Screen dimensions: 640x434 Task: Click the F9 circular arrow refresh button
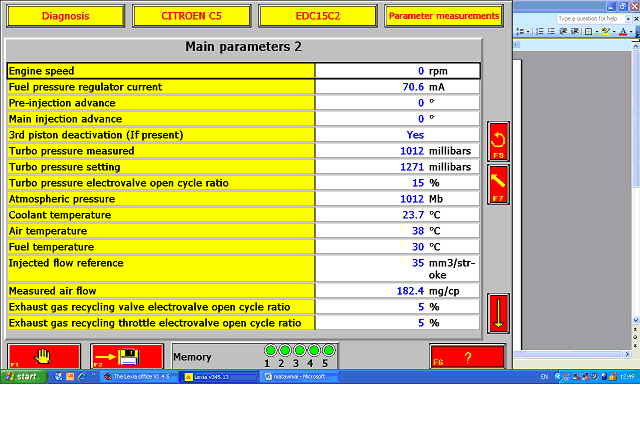pyautogui.click(x=498, y=141)
